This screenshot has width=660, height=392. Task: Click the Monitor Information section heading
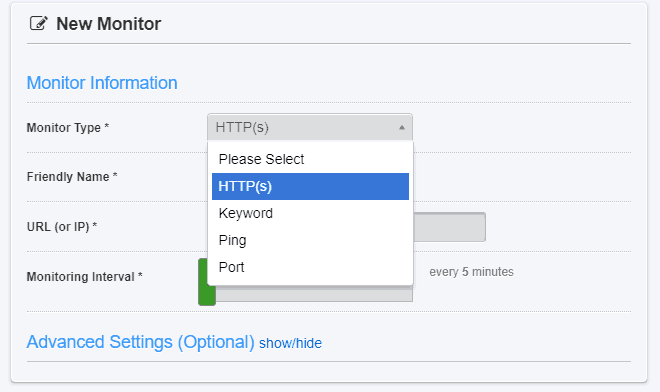(x=102, y=83)
